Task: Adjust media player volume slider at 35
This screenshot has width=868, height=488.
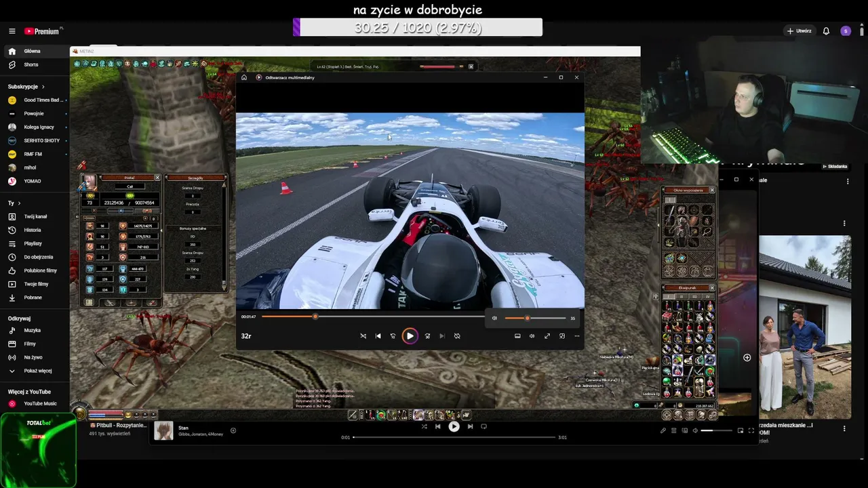Action: click(536, 318)
